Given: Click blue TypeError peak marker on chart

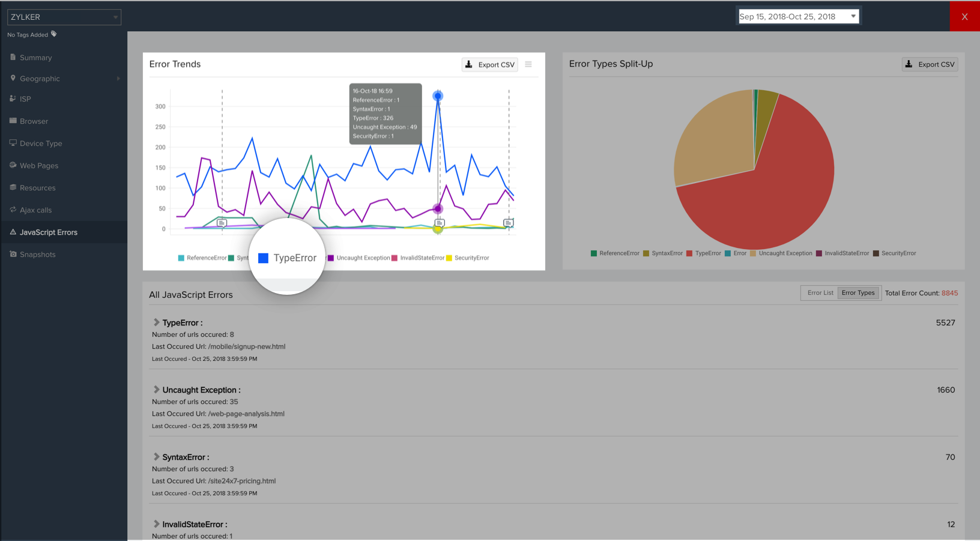Looking at the screenshot, I should 438,96.
